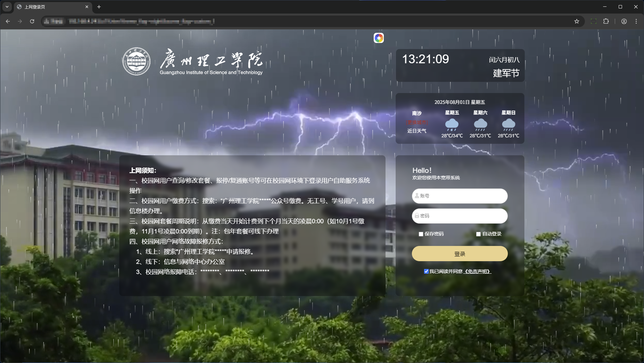Enable the 自动登录 checkbox

pos(478,234)
